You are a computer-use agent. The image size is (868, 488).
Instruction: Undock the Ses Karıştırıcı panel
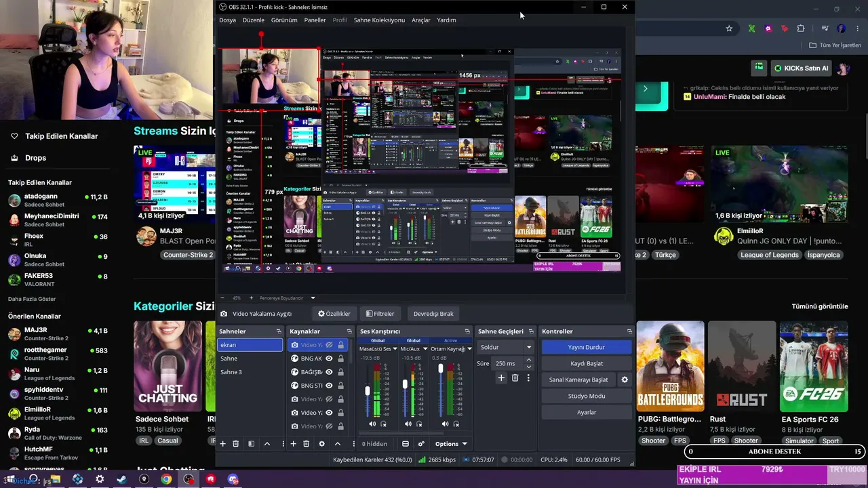(x=467, y=331)
